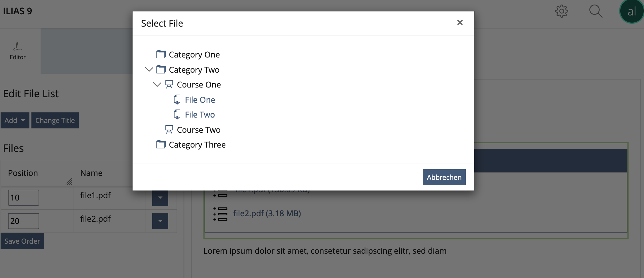Click the Editor pen icon

coord(17,47)
